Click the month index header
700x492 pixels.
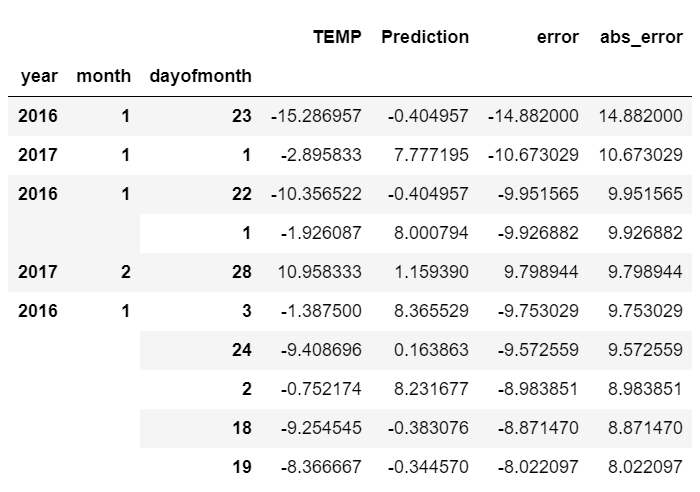[106, 76]
